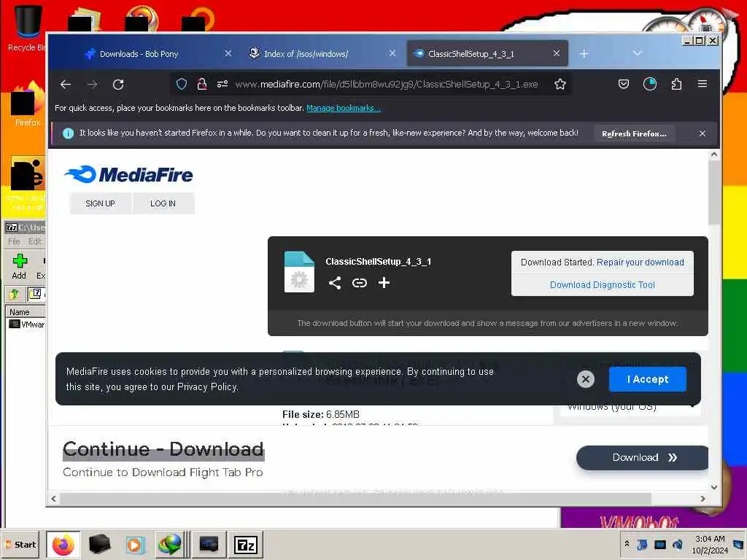Click the volume speaker tray icon
The height and width of the screenshot is (560, 747).
point(678,544)
